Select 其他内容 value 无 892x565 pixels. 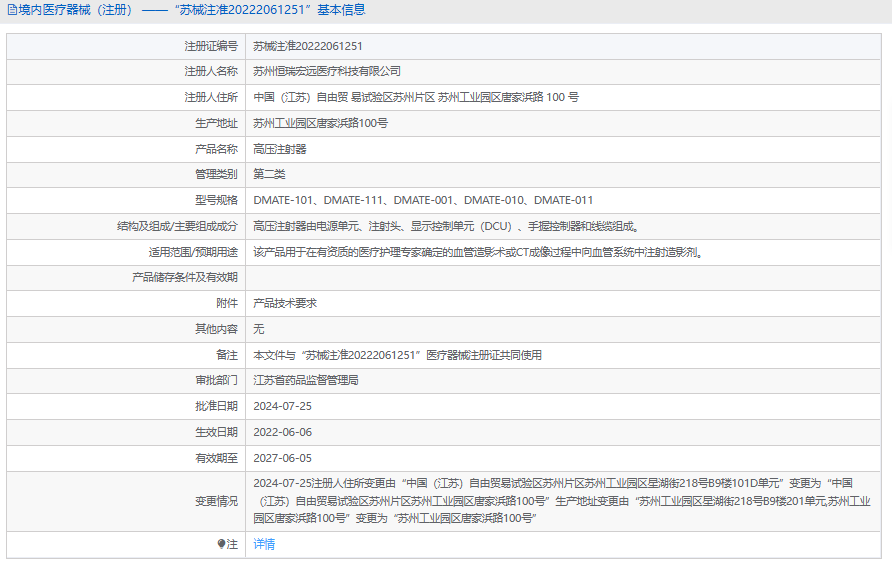pos(258,329)
